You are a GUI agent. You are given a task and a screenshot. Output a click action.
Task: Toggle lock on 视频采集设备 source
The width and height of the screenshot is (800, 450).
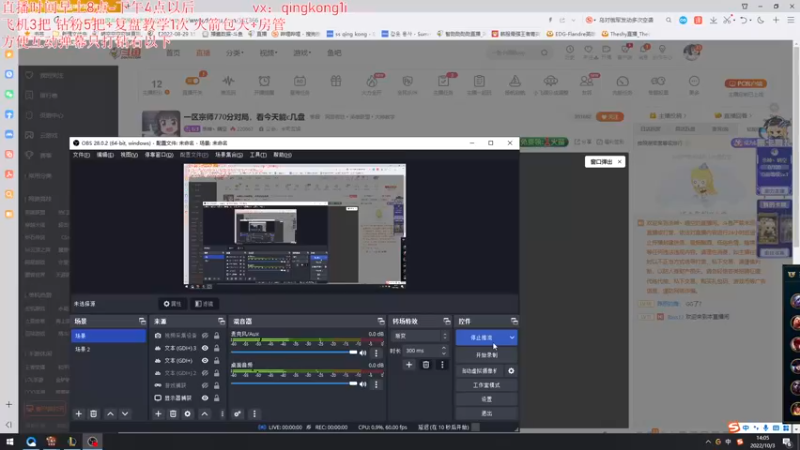(217, 336)
